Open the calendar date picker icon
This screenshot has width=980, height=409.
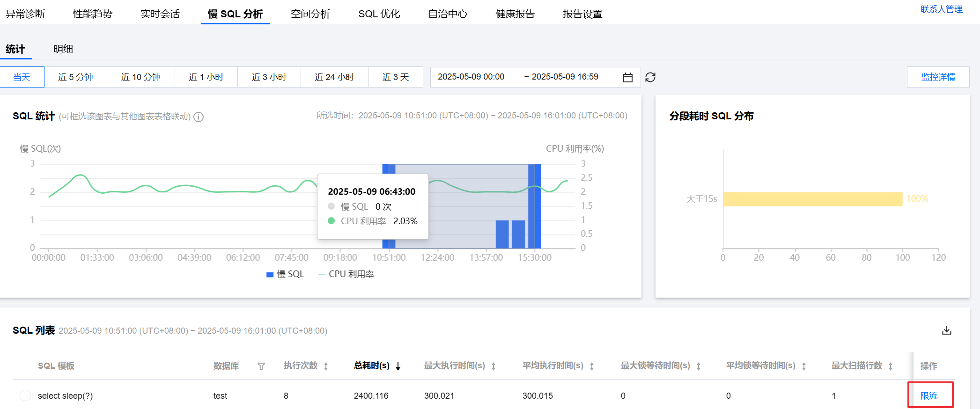[x=627, y=77]
